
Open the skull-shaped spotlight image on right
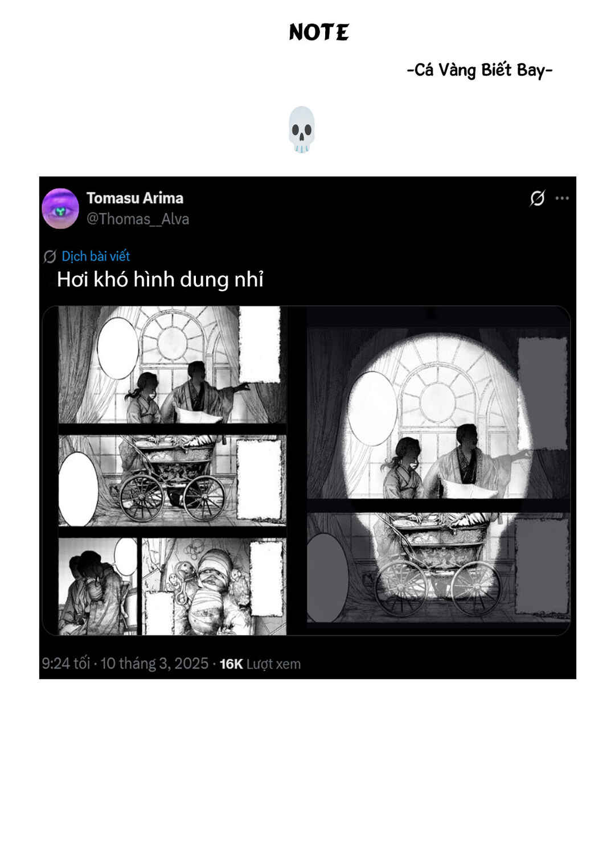[438, 471]
